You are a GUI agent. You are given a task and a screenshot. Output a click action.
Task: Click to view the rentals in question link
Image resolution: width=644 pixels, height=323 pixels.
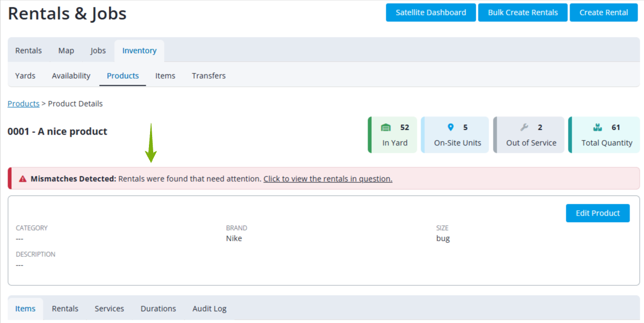click(x=328, y=179)
